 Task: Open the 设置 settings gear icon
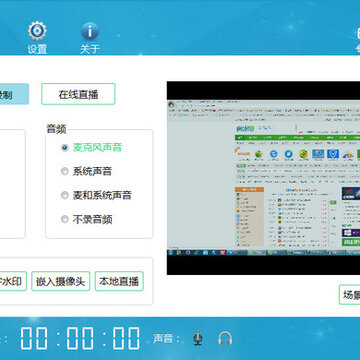(x=37, y=31)
